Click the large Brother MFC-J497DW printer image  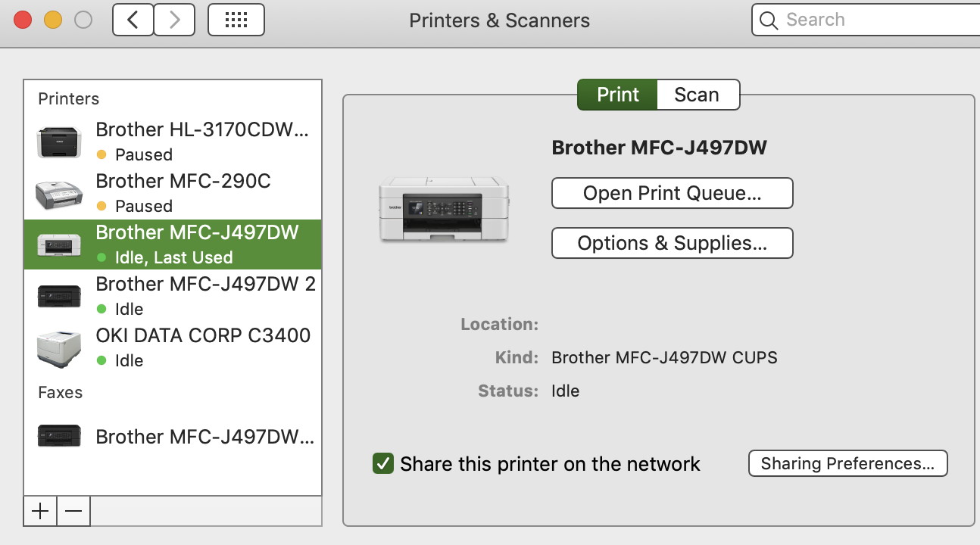(444, 209)
